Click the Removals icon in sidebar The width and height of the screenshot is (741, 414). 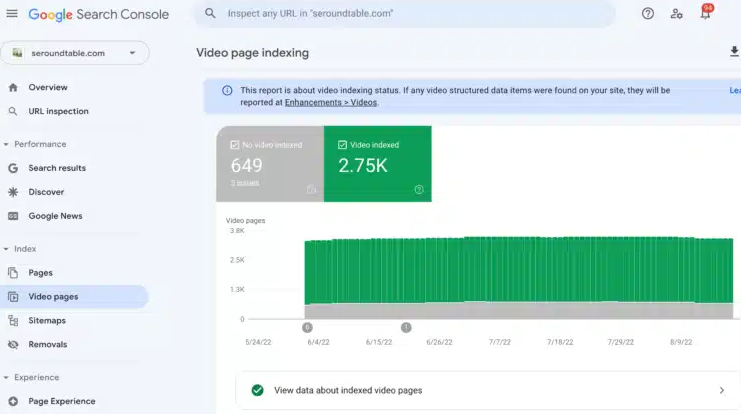[x=13, y=344]
